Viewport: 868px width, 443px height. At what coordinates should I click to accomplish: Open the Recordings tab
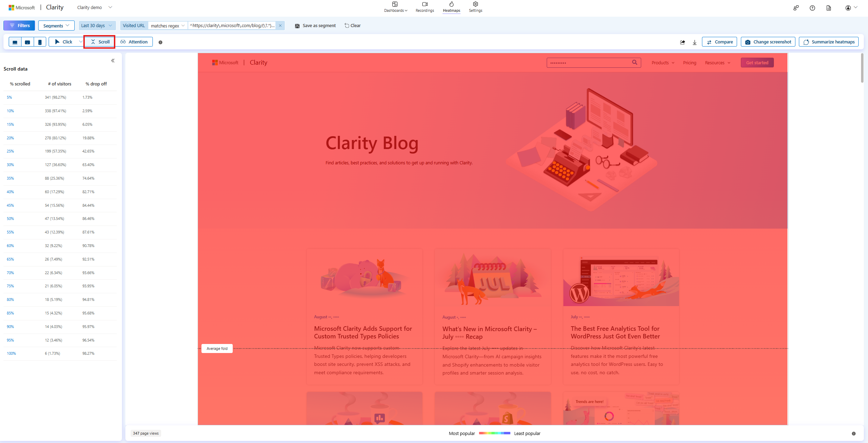pos(424,7)
